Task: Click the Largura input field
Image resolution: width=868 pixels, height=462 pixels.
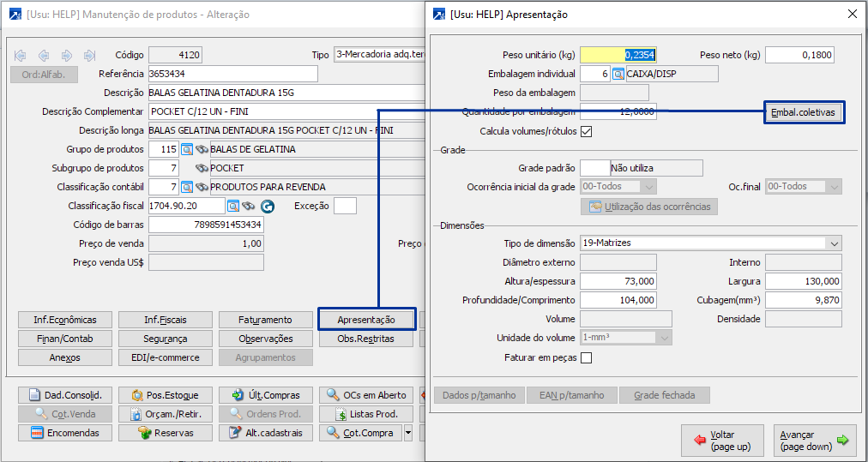Action: [x=803, y=281]
